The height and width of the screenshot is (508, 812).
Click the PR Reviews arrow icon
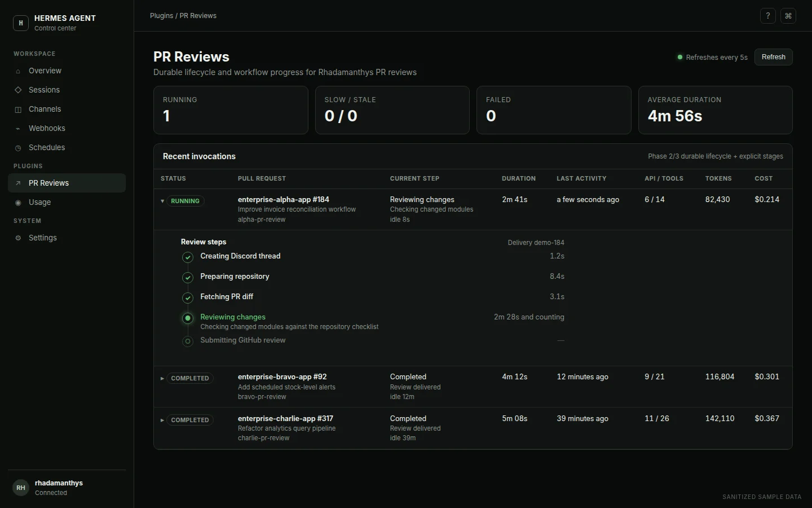click(x=18, y=183)
